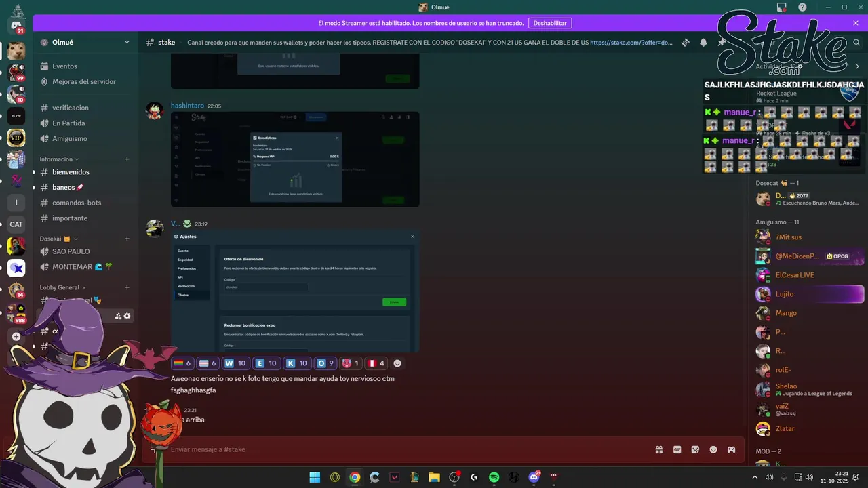
Task: Open member ElCesarLIVE in list
Action: (810, 275)
